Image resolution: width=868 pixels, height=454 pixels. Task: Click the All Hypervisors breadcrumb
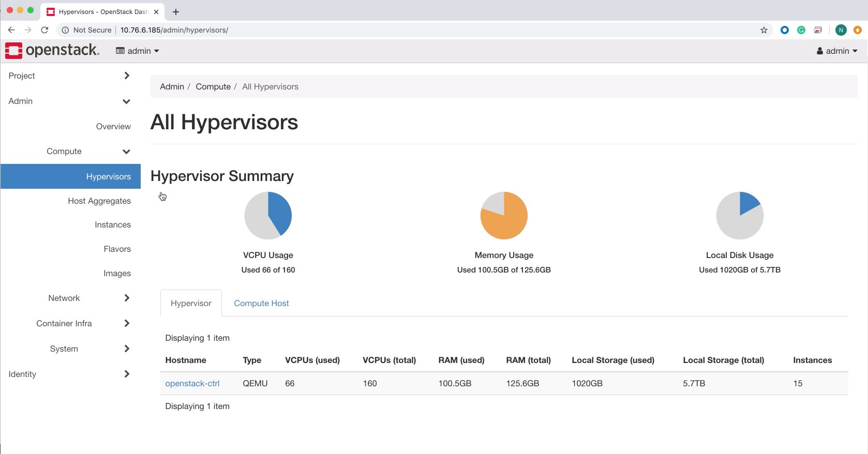[270, 86]
